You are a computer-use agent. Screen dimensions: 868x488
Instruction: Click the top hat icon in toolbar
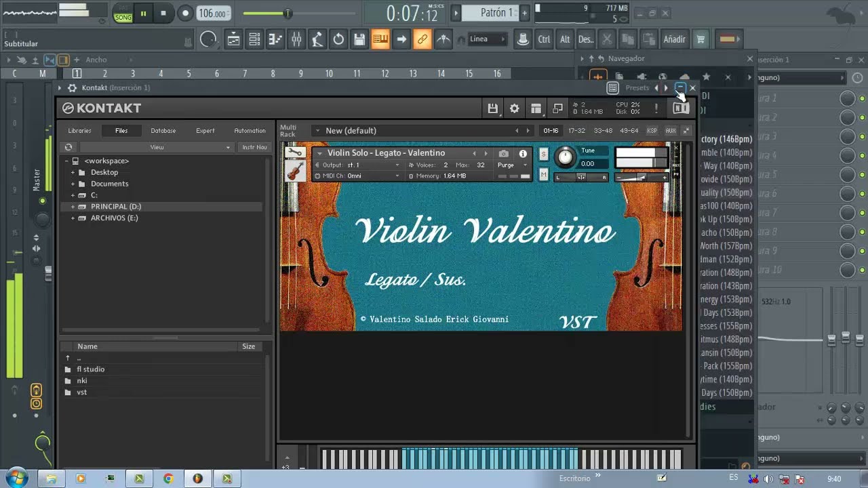(523, 39)
